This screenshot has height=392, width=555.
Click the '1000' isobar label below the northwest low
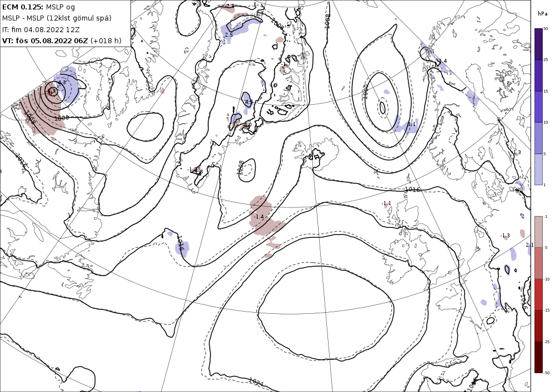pos(62,118)
